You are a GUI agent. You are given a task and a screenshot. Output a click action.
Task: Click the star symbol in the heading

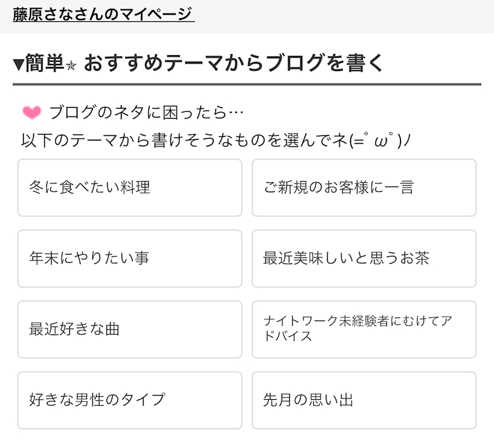tap(71, 65)
